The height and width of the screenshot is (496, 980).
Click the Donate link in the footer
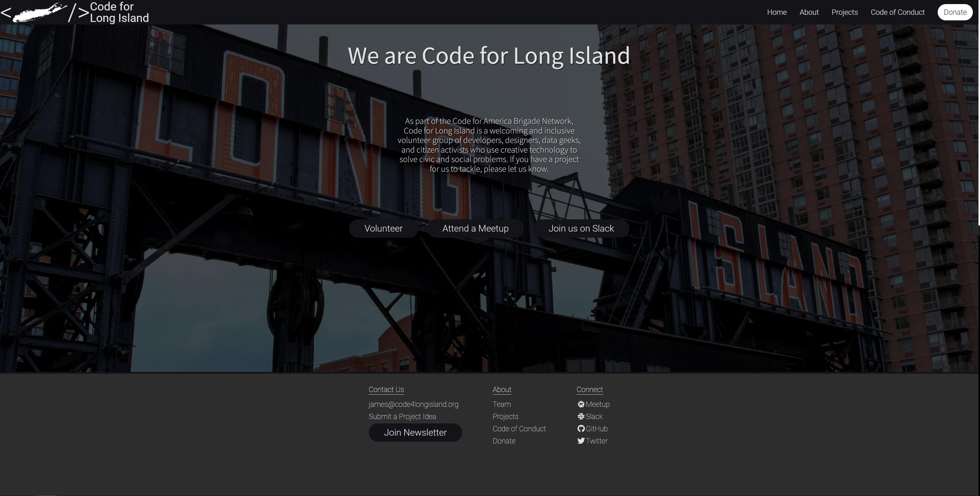tap(504, 441)
